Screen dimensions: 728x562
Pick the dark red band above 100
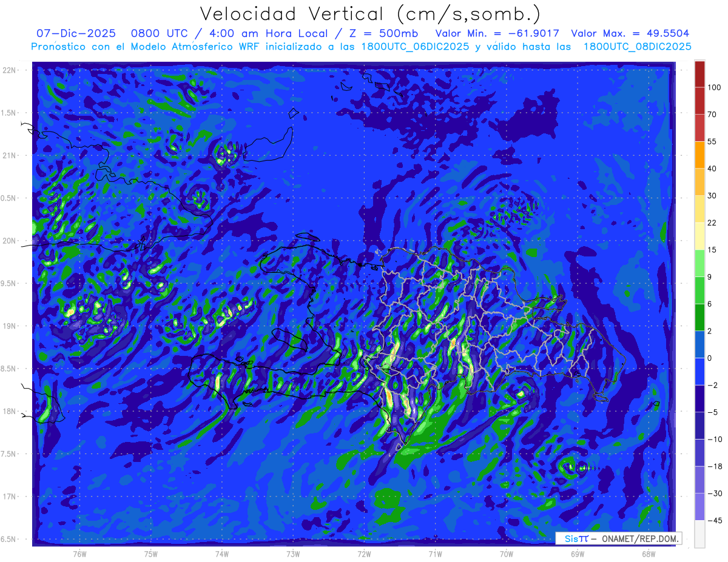699,74
